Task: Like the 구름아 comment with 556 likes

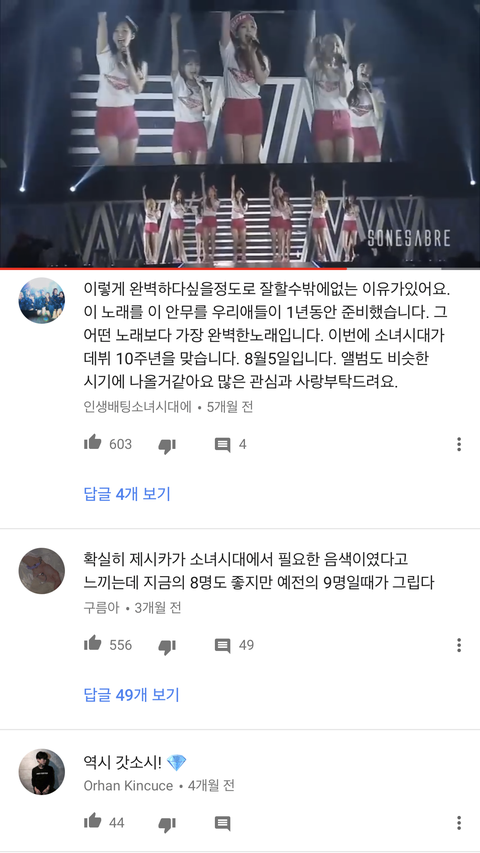Action: tap(93, 644)
